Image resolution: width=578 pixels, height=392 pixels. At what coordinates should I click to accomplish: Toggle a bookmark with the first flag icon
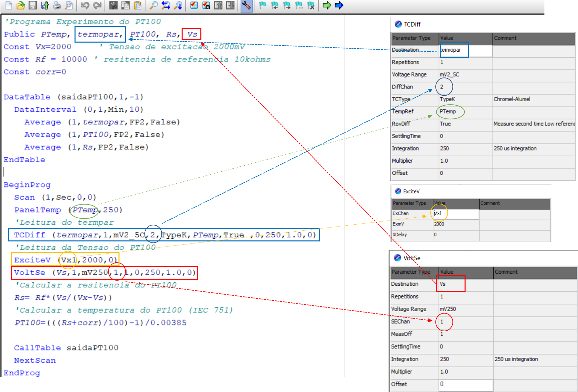[x=262, y=5]
